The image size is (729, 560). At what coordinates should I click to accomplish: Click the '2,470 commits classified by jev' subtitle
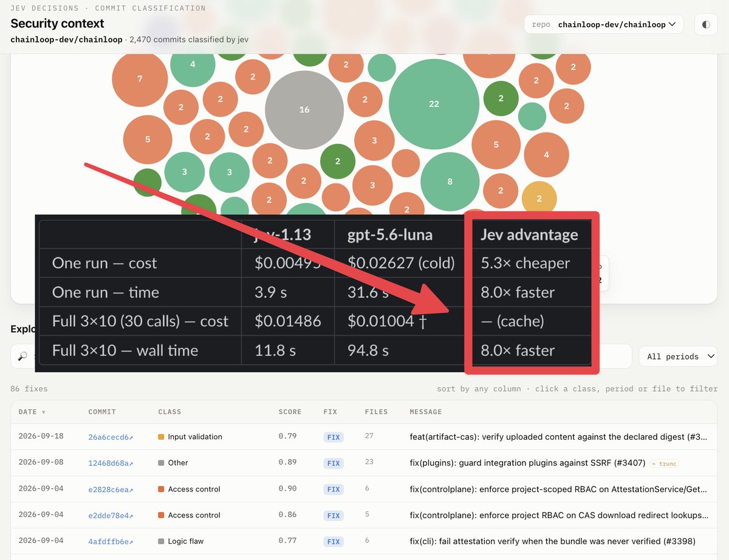(189, 39)
